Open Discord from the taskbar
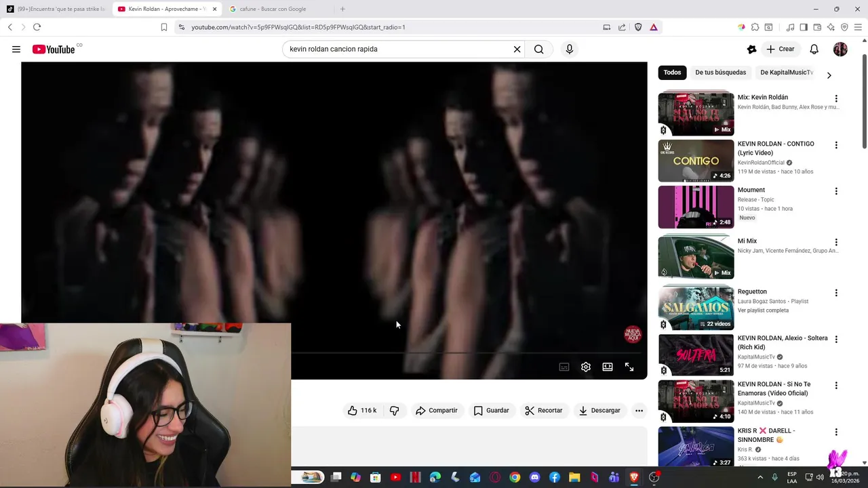This screenshot has height=488, width=868. click(534, 477)
